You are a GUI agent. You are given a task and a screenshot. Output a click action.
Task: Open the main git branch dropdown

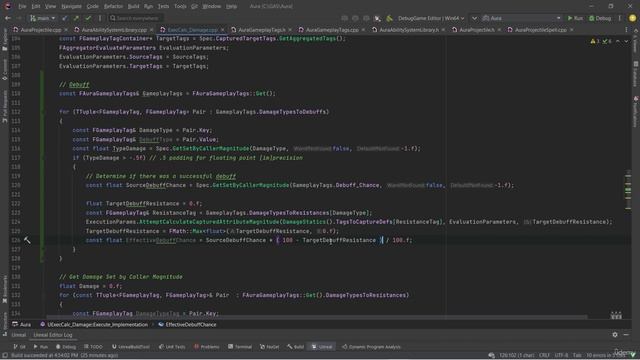pos(42,18)
